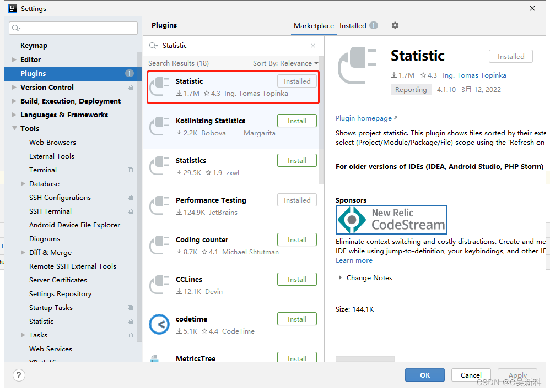Focus the settings search field

[73, 28]
